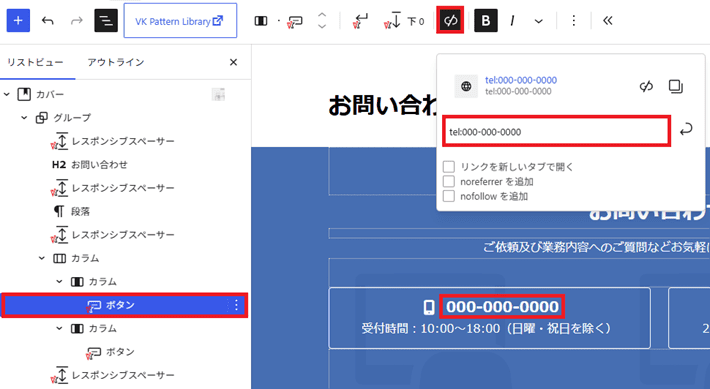710x389 pixels.
Task: Open the bottom margin 下0 control
Action: point(404,21)
